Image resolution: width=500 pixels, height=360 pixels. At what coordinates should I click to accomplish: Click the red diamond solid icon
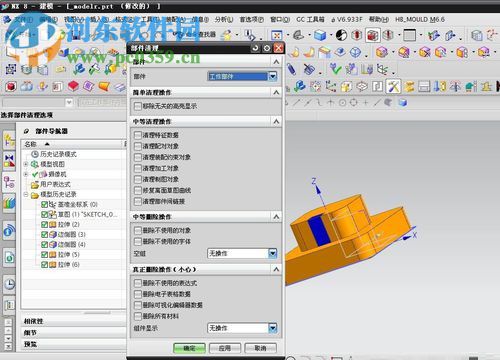point(73,87)
